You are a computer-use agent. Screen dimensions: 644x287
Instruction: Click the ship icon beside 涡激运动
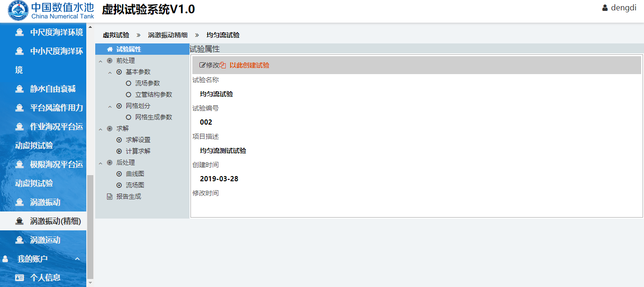pyautogui.click(x=19, y=240)
